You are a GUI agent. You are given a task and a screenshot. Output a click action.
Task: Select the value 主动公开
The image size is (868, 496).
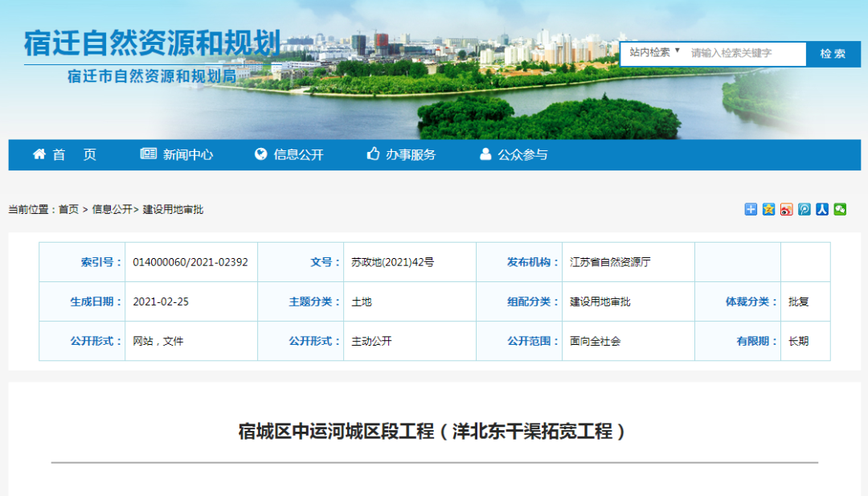(371, 341)
